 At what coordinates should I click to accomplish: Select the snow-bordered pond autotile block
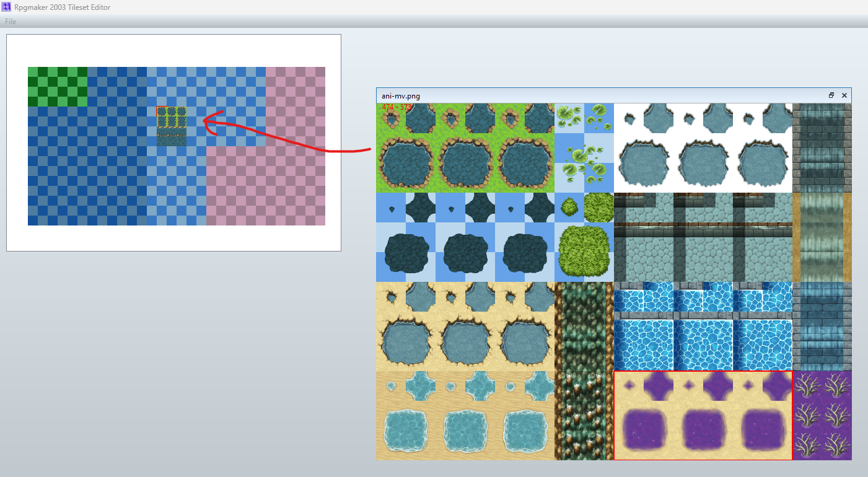[x=703, y=148]
